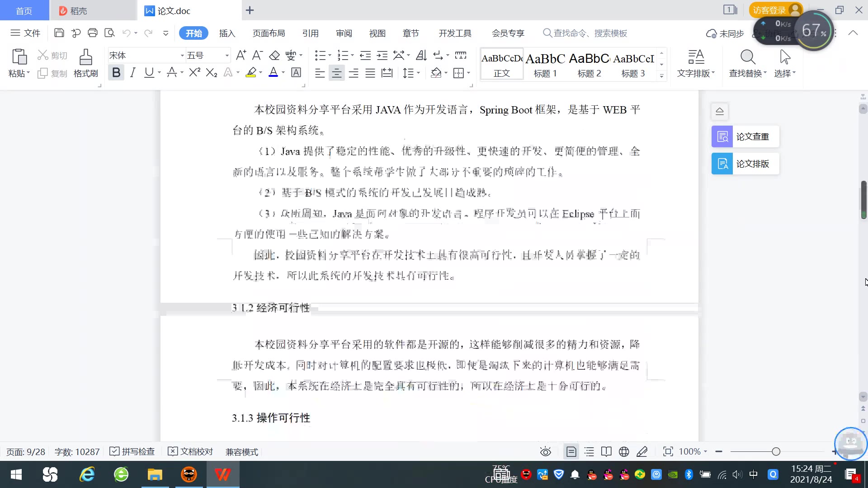Screen dimensions: 868x488
Task: Toggle page view mode icon in status bar
Action: [x=571, y=451]
